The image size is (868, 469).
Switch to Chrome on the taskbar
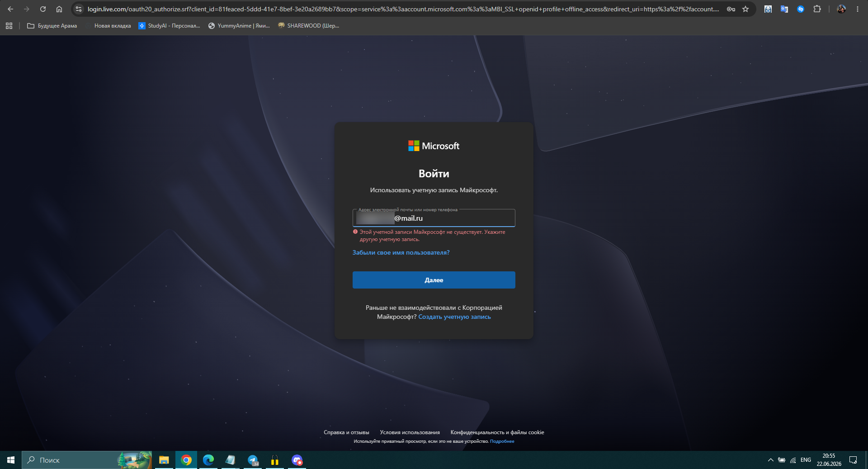(x=186, y=460)
